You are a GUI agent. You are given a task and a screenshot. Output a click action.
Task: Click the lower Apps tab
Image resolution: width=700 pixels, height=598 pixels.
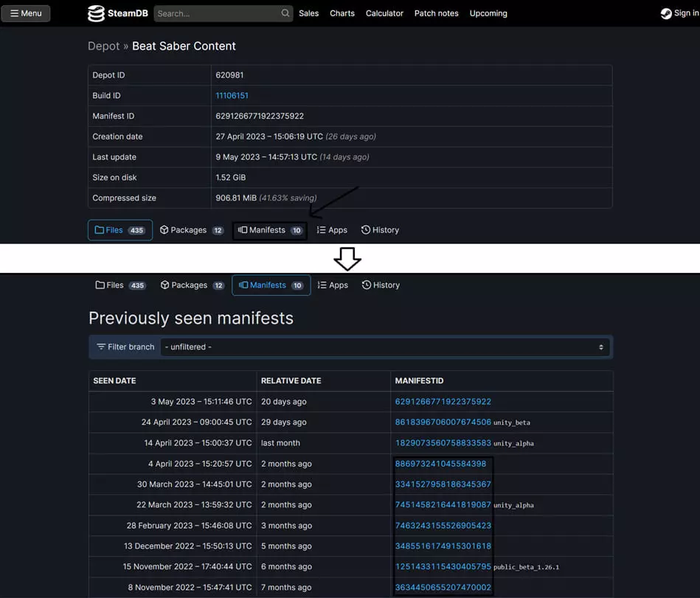pos(333,285)
